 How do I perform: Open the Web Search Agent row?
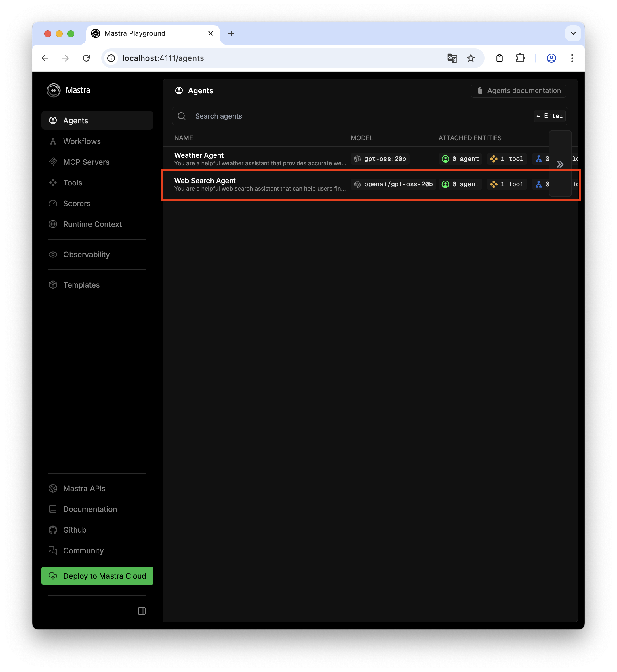[x=205, y=181]
